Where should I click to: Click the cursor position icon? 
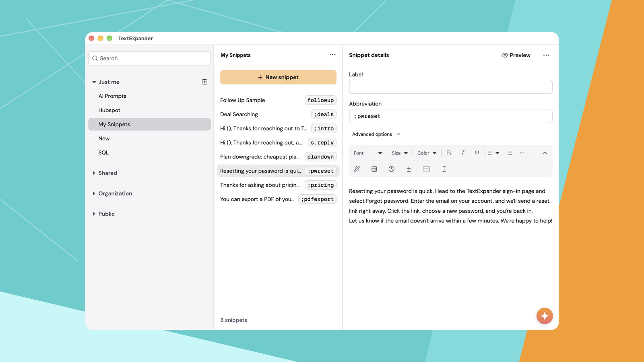pyautogui.click(x=444, y=169)
